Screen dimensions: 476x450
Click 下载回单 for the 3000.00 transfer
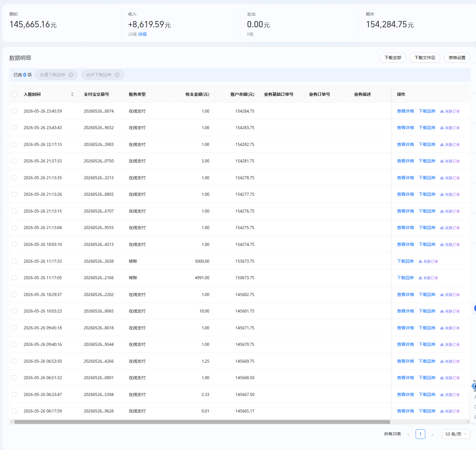pyautogui.click(x=405, y=261)
